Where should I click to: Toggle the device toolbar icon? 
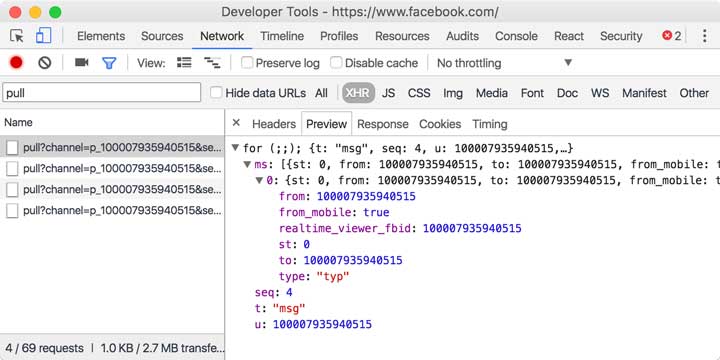pos(44,36)
